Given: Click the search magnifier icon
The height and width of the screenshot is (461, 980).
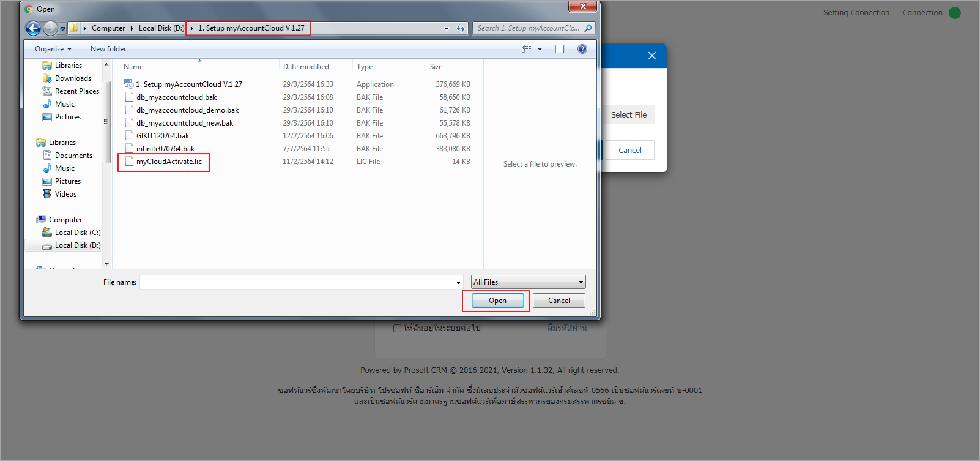Looking at the screenshot, I should coord(588,28).
